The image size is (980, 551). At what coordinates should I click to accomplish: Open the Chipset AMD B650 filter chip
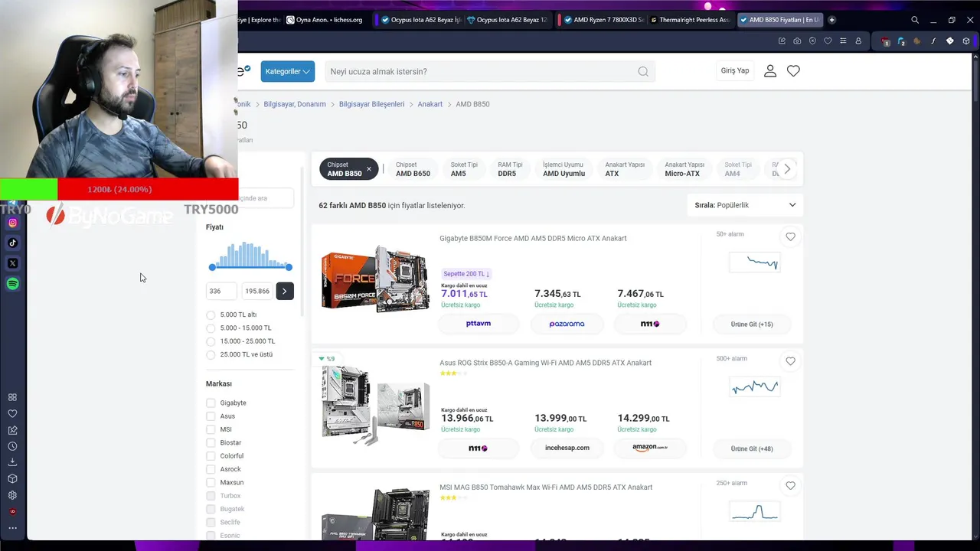point(413,169)
